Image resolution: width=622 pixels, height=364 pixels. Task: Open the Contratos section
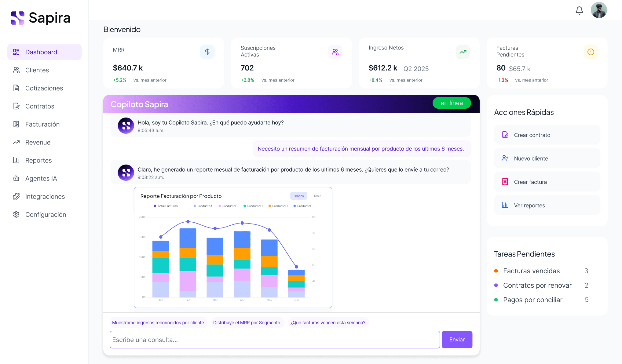coord(44,106)
